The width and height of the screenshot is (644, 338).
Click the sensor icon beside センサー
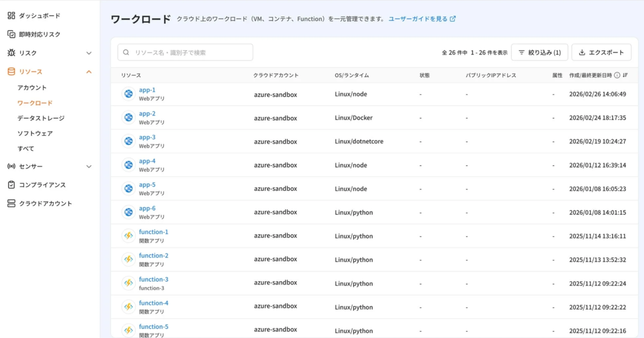click(x=11, y=166)
